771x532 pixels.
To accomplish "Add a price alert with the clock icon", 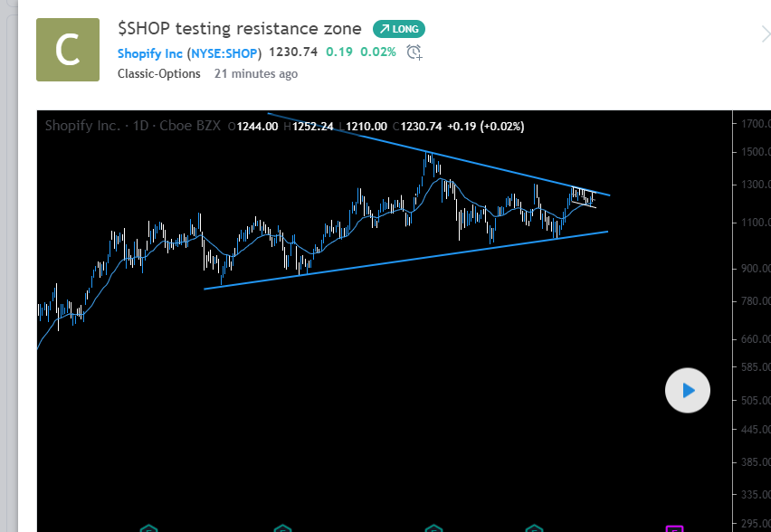I will 414,52.
